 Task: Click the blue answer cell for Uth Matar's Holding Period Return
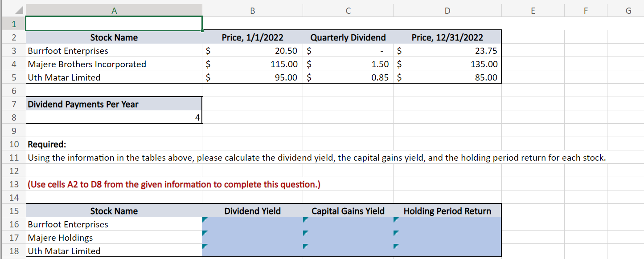coord(447,251)
